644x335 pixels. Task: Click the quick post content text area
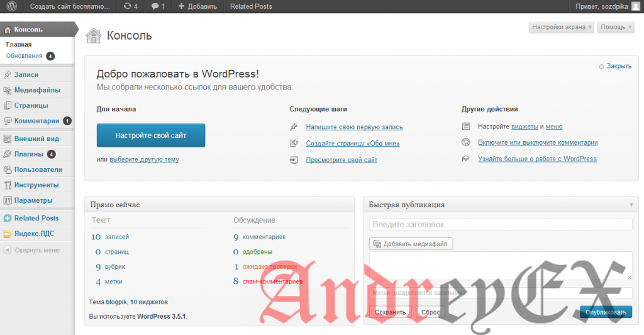(x=500, y=266)
